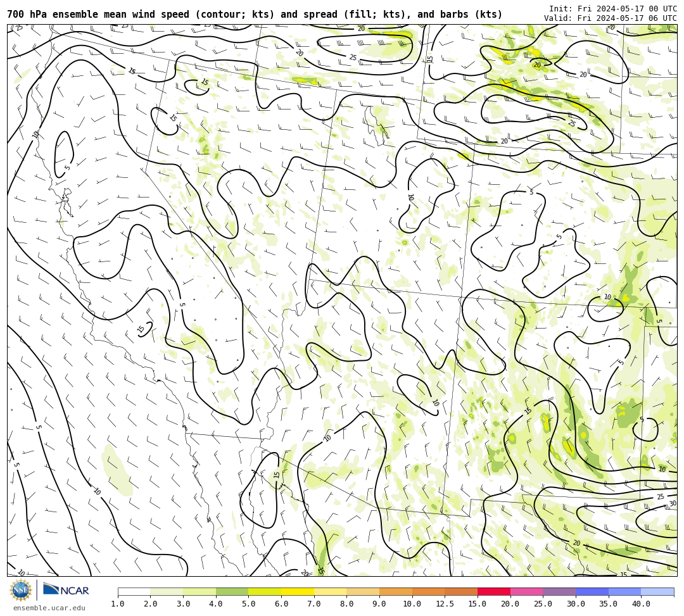Image resolution: width=684 pixels, height=616 pixels.
Task: Pick the red 15.0–20.0 colorbar swatch
Action: click(x=494, y=591)
